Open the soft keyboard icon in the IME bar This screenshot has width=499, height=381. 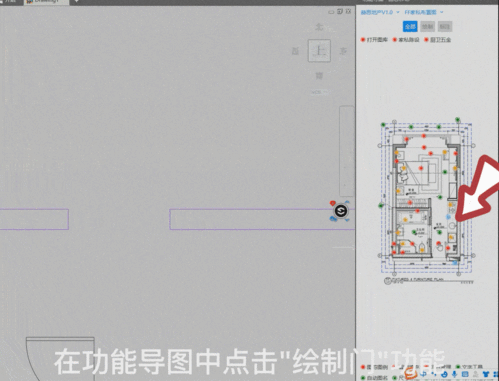(x=465, y=375)
